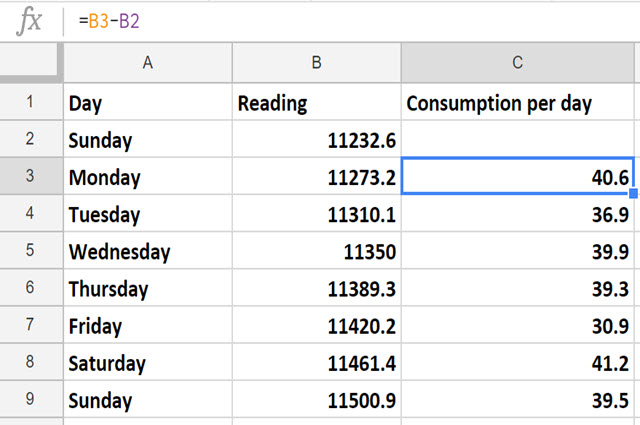This screenshot has height=425, width=640.
Task: Select the 'Reading' header cell
Action: tap(316, 102)
